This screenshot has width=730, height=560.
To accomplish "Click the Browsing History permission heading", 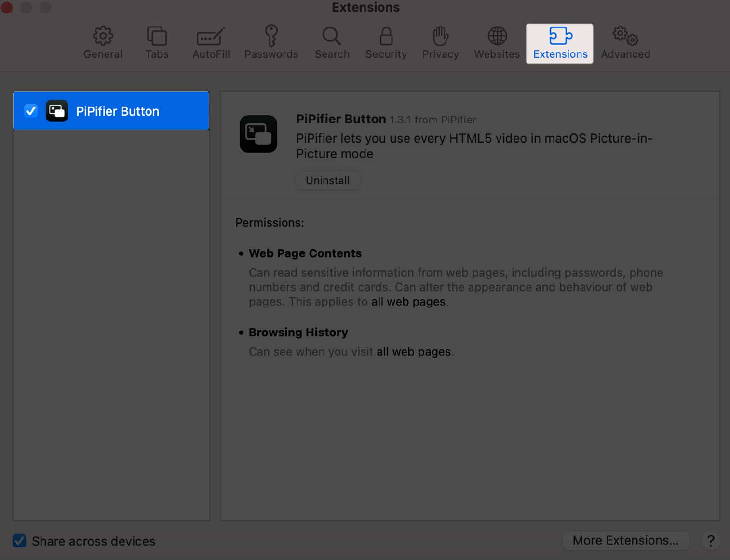I will (298, 332).
